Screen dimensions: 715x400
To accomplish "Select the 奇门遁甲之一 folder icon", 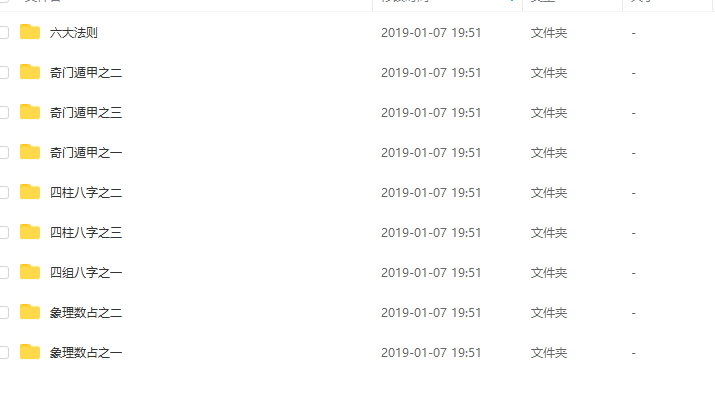I will click(30, 152).
